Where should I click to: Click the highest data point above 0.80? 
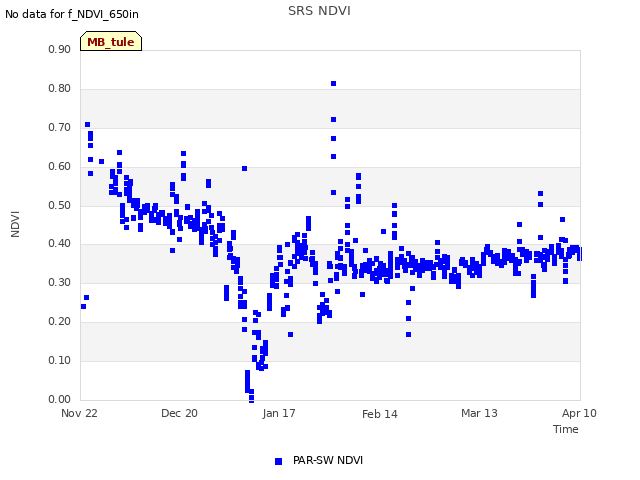(333, 84)
